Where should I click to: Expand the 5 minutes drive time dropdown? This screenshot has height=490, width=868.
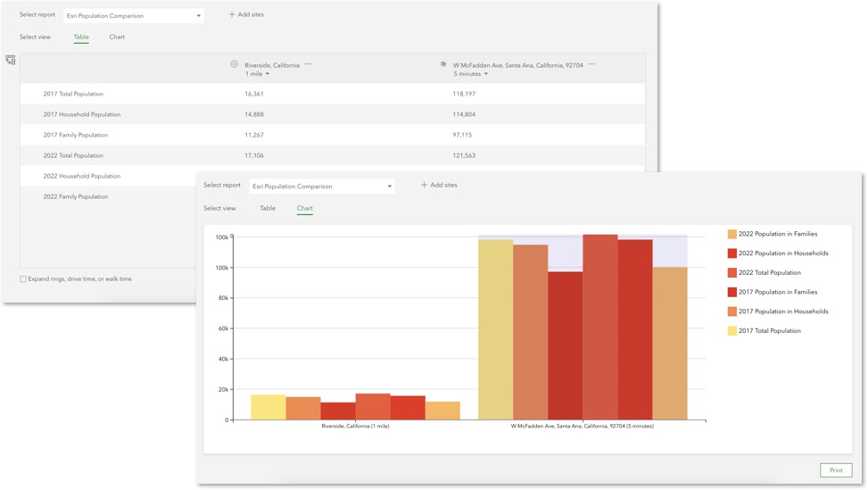click(x=470, y=74)
